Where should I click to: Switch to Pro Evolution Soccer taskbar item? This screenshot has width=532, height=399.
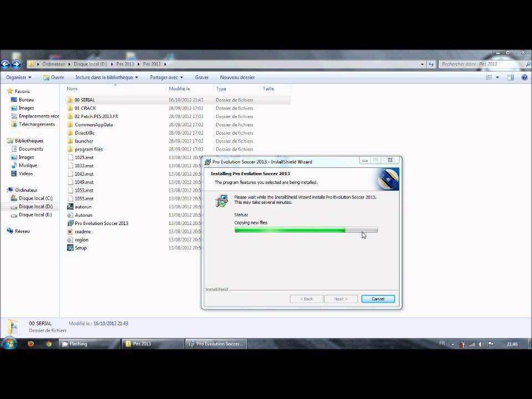click(x=217, y=344)
